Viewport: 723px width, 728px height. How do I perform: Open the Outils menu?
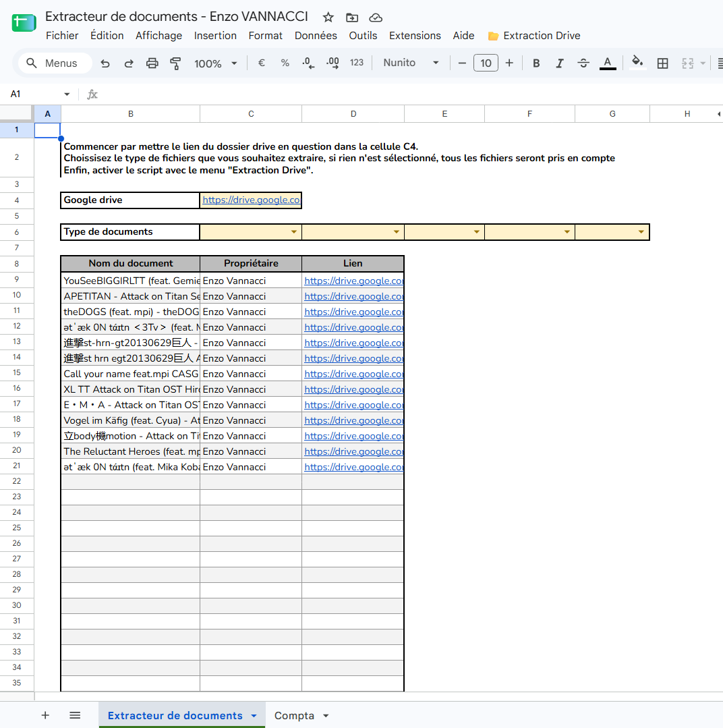[363, 36]
